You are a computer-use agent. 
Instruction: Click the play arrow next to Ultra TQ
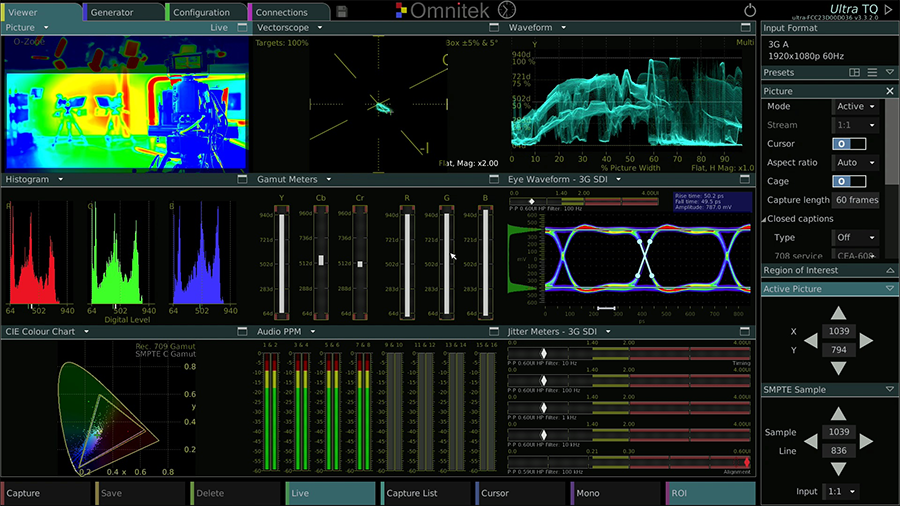tap(889, 9)
